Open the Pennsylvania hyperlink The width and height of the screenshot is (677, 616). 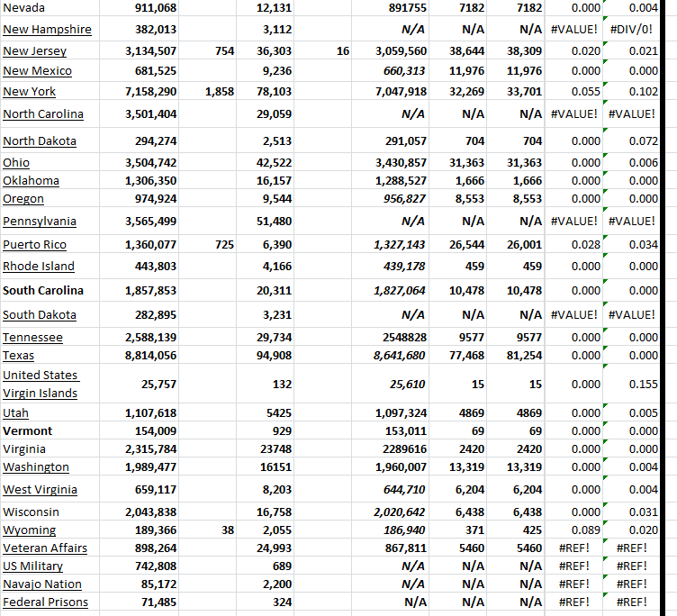(40, 222)
